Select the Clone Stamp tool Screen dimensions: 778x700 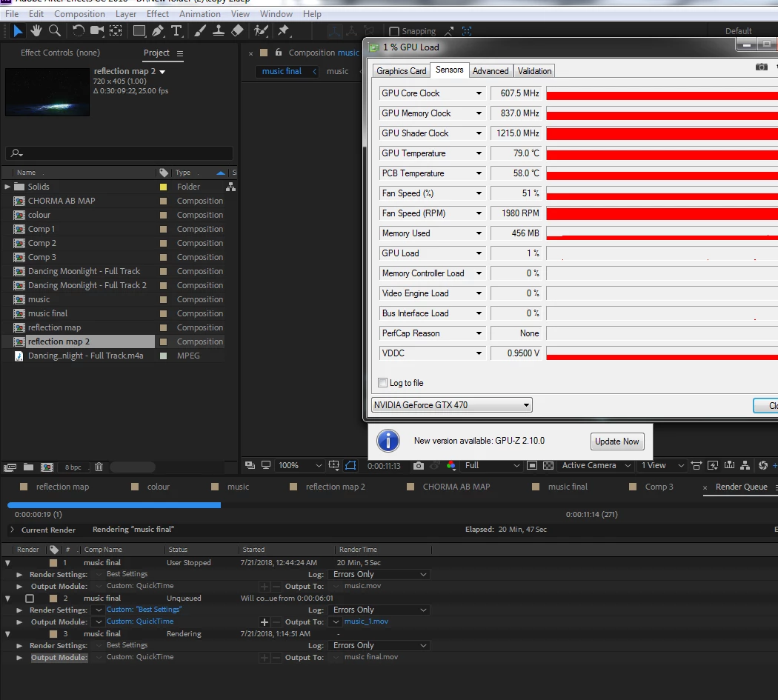pyautogui.click(x=219, y=31)
